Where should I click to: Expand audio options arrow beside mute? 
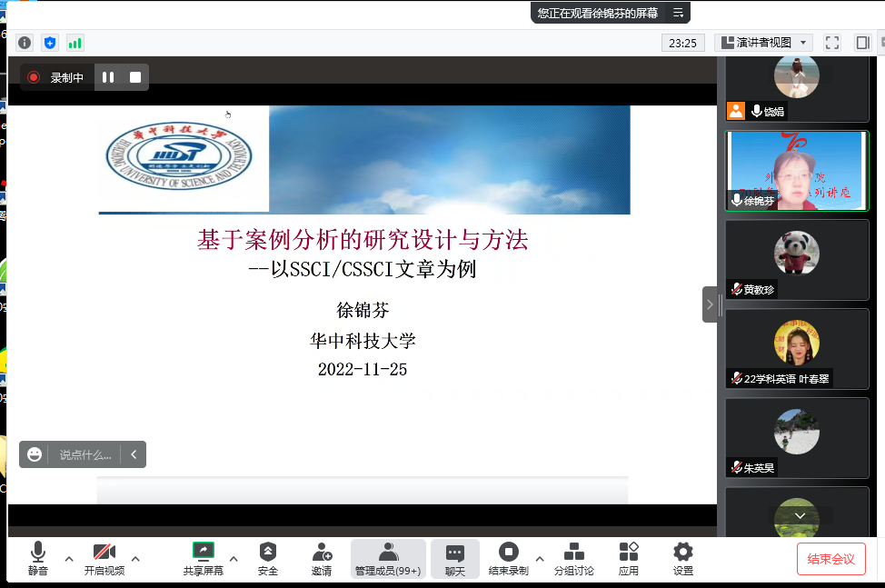pos(69,558)
